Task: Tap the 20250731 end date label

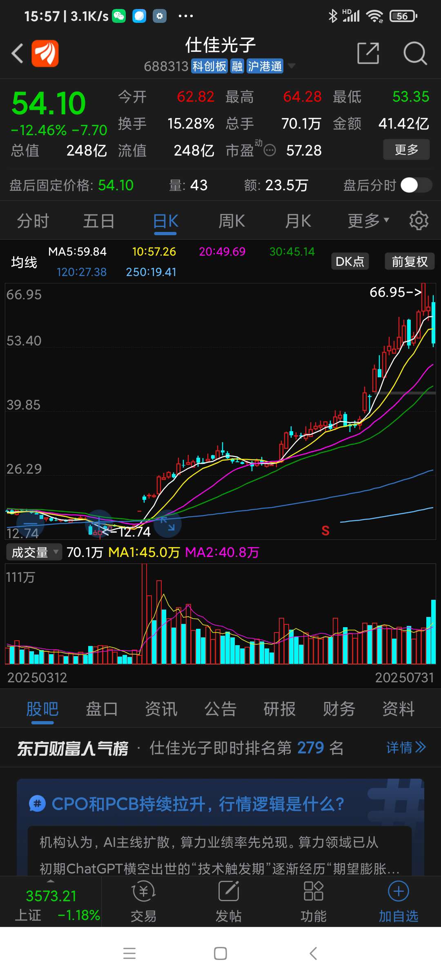Action: point(404,678)
